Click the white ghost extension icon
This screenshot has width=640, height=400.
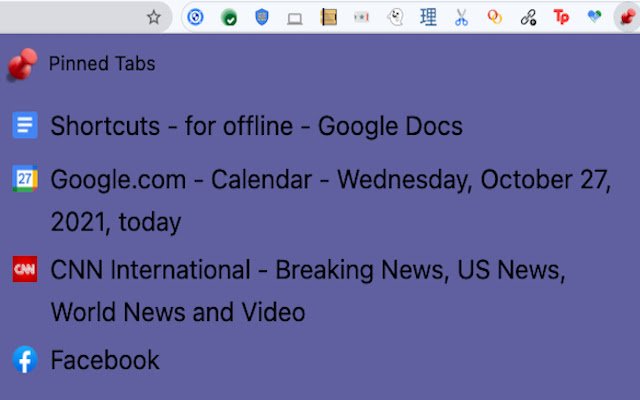395,17
